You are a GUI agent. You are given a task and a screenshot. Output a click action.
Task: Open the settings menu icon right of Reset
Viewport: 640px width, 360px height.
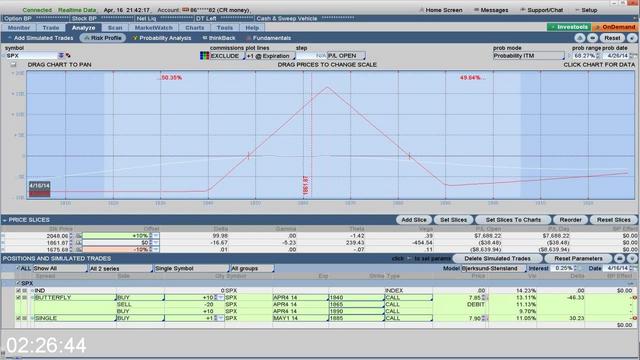pos(632,38)
